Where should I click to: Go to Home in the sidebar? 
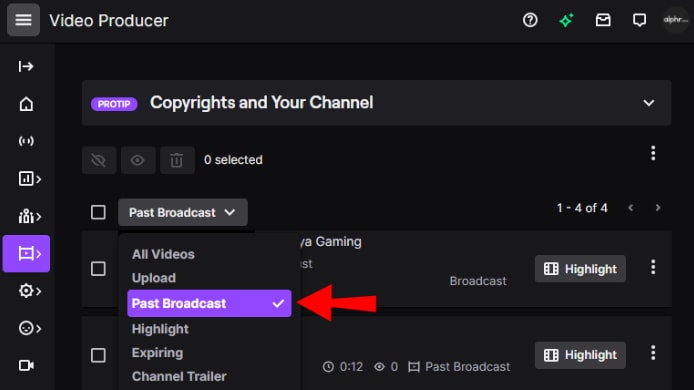coord(26,104)
